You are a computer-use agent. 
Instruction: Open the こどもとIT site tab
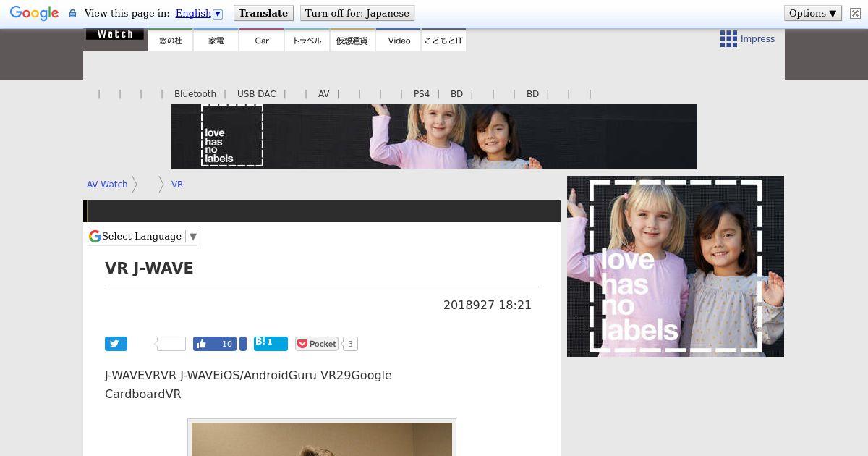click(443, 41)
